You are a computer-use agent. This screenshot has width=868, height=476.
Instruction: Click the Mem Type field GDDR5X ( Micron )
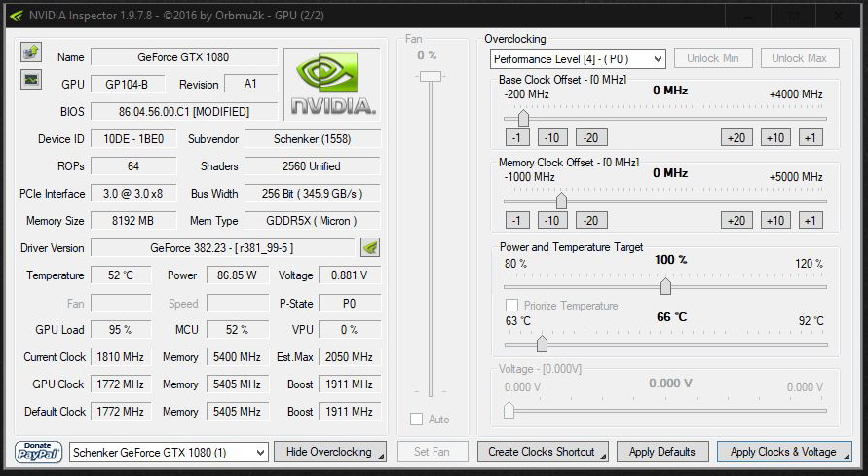click(x=312, y=221)
